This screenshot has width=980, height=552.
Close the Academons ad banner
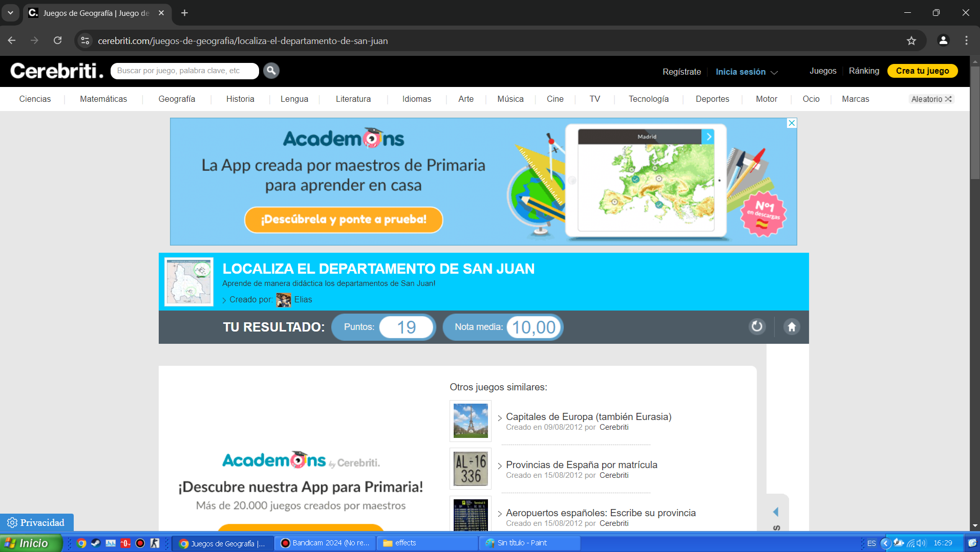pos(792,123)
